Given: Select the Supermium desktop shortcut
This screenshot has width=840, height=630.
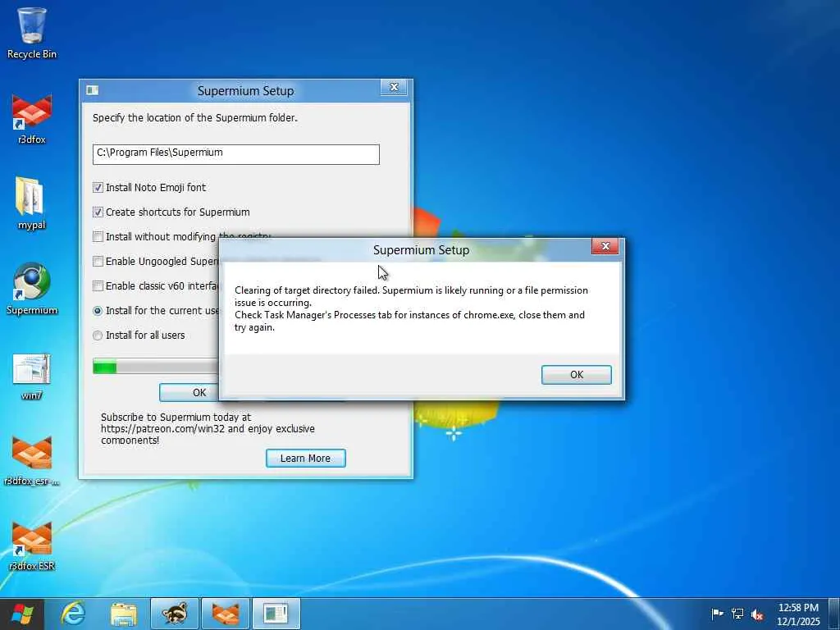Looking at the screenshot, I should [x=32, y=288].
